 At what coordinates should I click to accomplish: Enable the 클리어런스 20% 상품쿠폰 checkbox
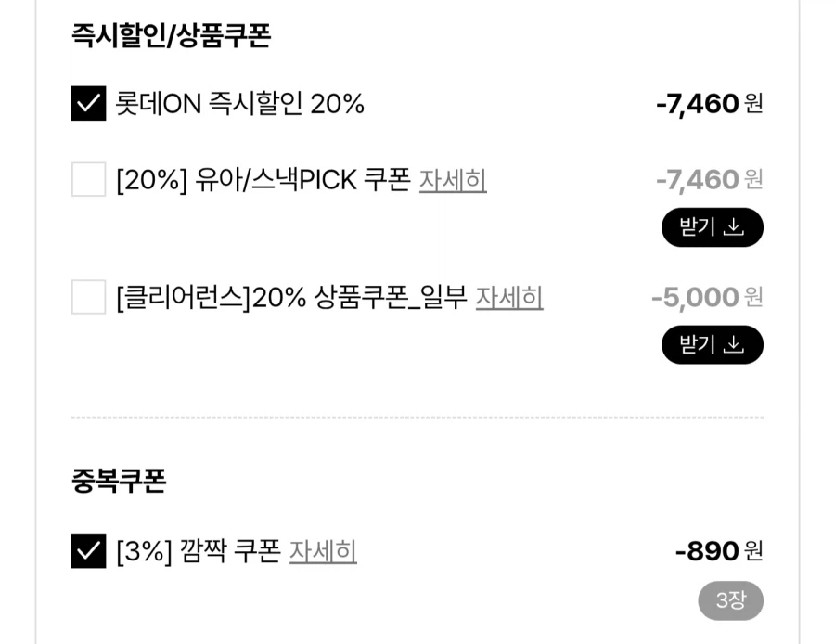[89, 297]
